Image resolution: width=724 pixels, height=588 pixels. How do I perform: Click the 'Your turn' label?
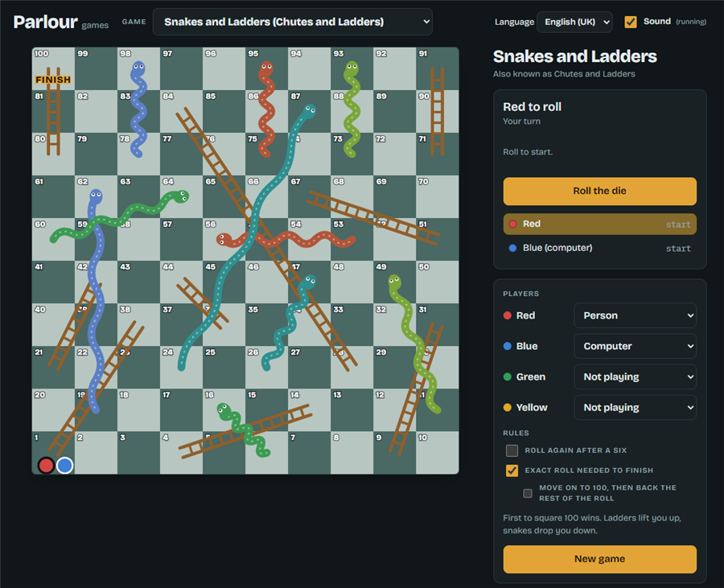point(521,121)
